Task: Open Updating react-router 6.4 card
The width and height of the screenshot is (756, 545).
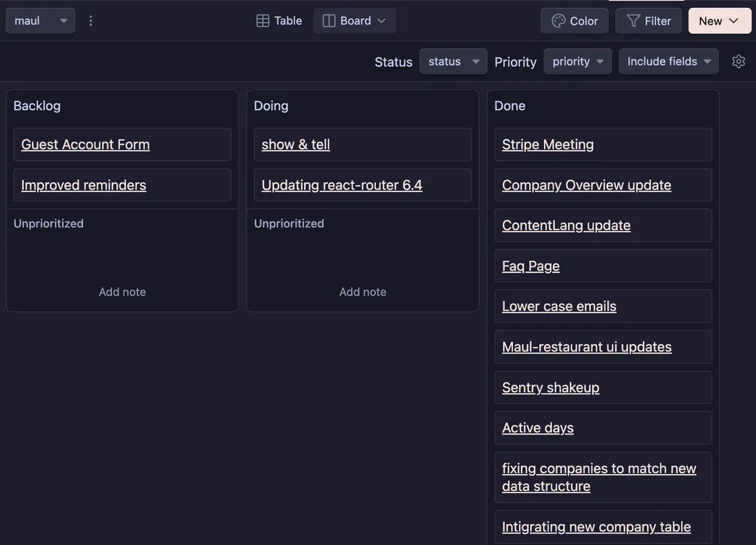Action: pyautogui.click(x=342, y=185)
